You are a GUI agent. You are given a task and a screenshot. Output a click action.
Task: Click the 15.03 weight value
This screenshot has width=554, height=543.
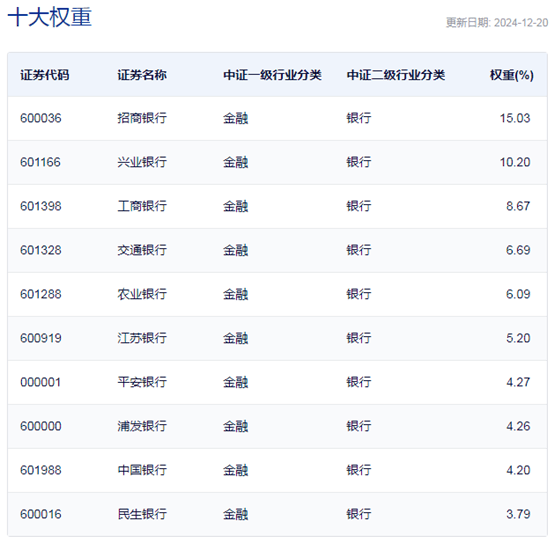[x=515, y=118]
